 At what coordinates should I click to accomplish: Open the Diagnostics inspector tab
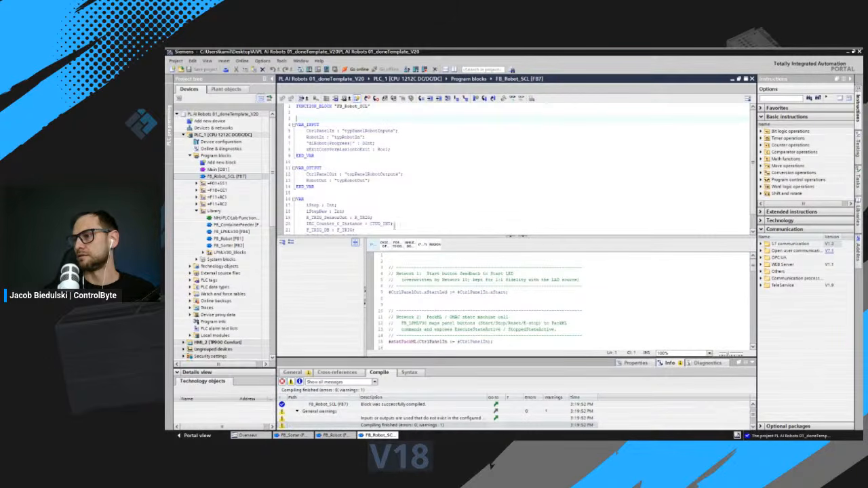tap(707, 363)
